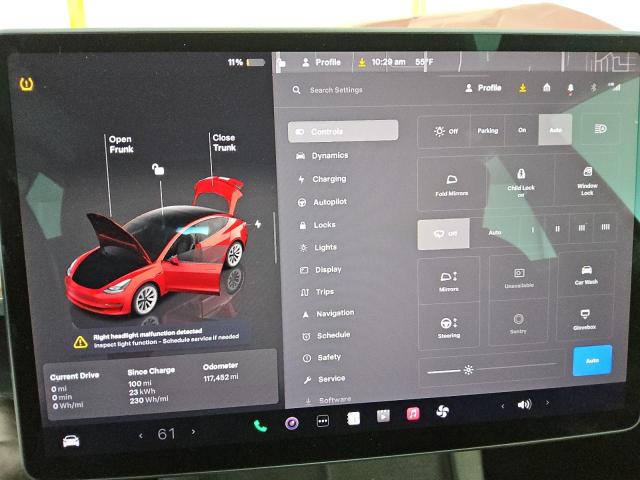Tap Close Trunk label

coord(224,142)
